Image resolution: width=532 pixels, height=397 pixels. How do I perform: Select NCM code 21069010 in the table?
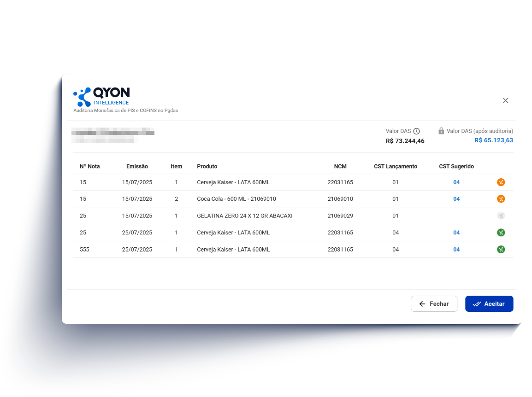click(x=340, y=199)
